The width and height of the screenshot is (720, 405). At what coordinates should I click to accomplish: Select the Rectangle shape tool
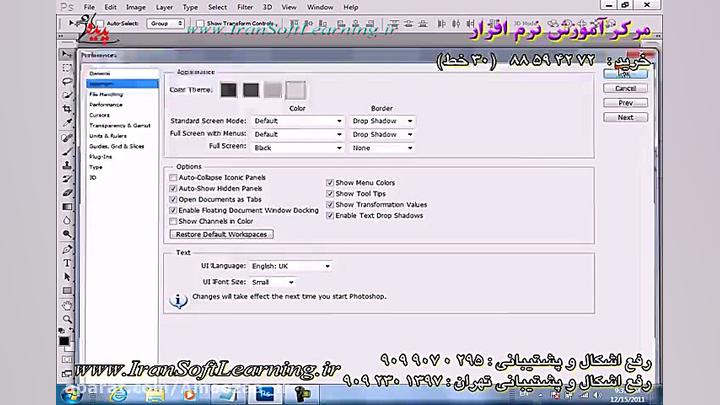(x=67, y=291)
